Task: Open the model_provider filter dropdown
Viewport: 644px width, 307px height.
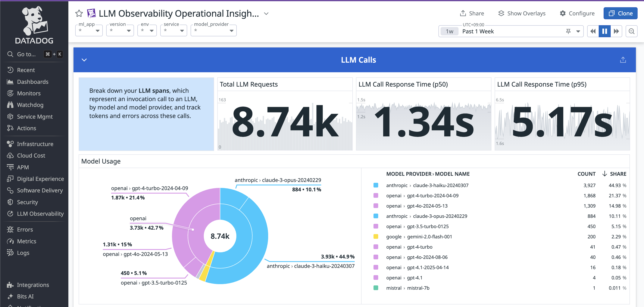Action: tap(213, 31)
